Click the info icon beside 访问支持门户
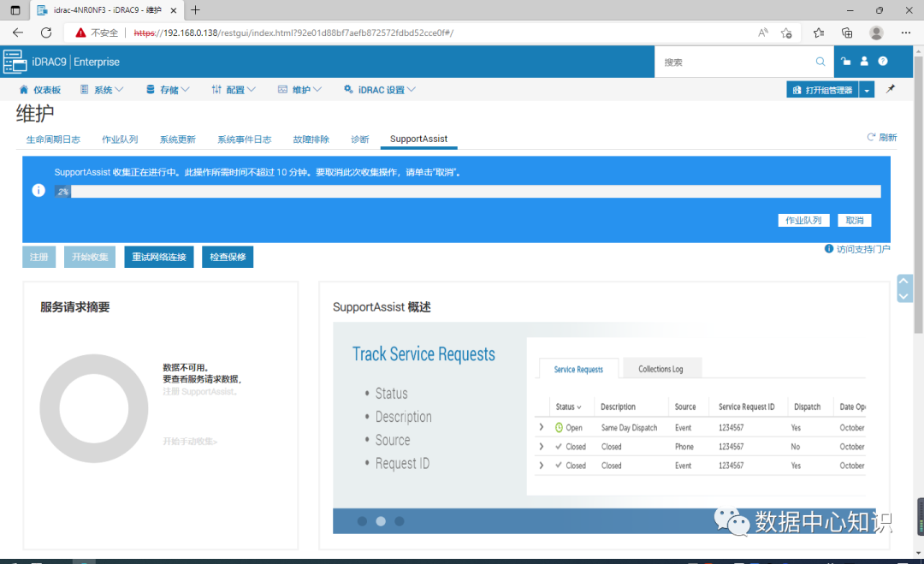Screen dimensions: 924x564 click(x=828, y=249)
